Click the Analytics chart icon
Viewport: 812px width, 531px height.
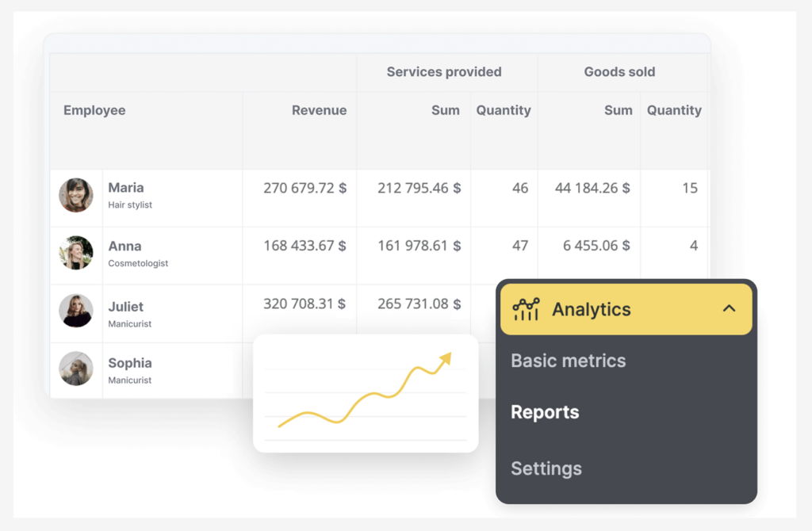click(526, 309)
